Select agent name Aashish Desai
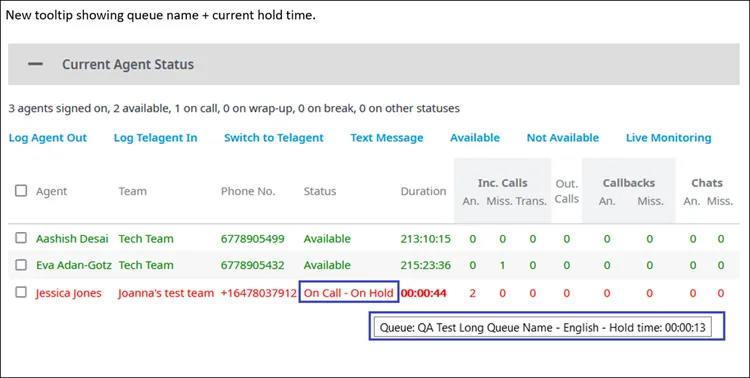750x378 pixels. pyautogui.click(x=72, y=238)
